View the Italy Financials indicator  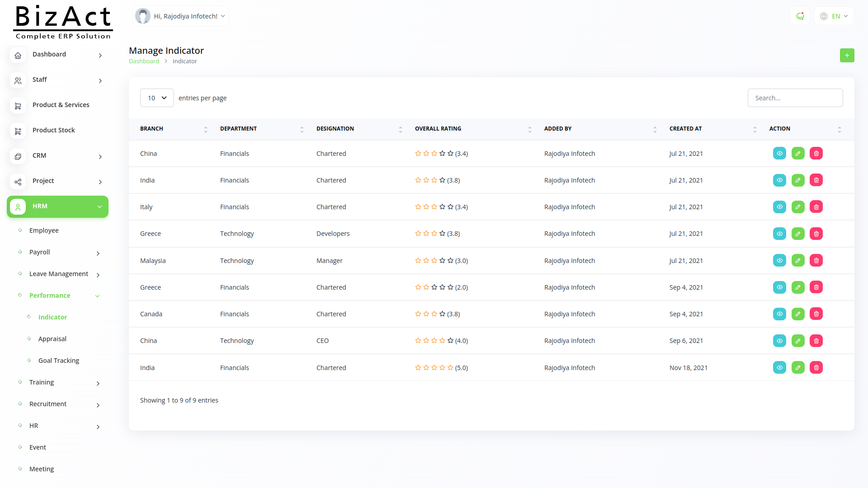click(x=779, y=207)
